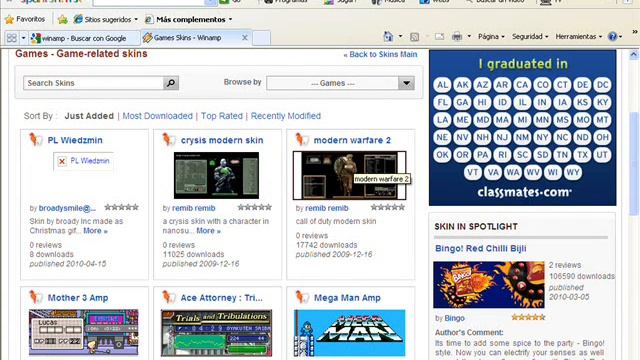
Task: Open the Bingo spotlight skin thumbnail
Action: coord(489,285)
